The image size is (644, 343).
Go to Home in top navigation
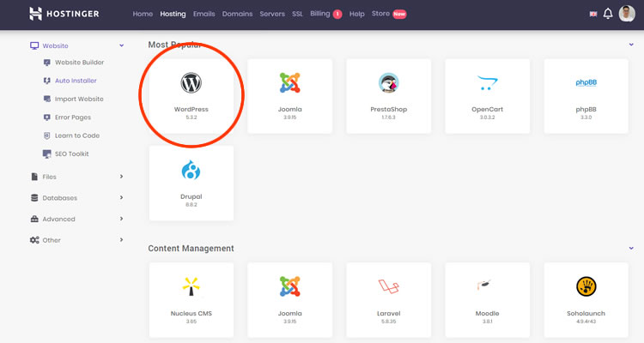point(143,14)
